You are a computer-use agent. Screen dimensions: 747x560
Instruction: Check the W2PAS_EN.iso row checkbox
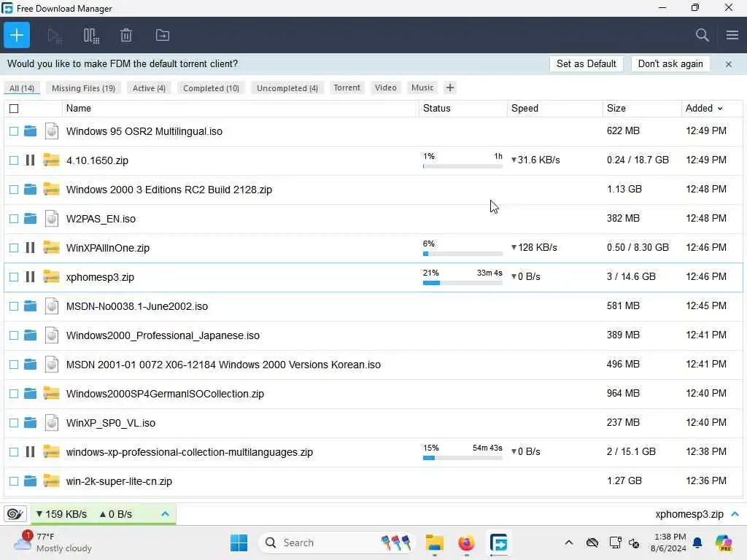(x=14, y=219)
